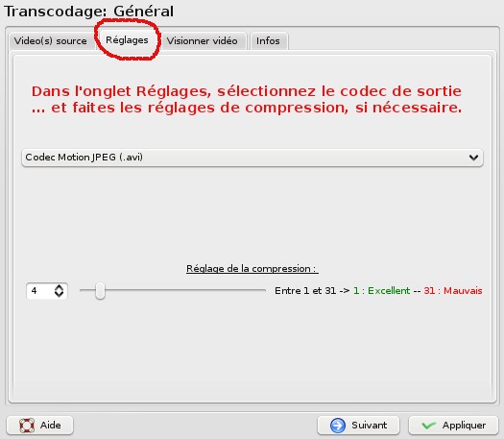Screen dimensions: 504x439
Task: Proceed with the Suivant button
Action: click(x=358, y=426)
